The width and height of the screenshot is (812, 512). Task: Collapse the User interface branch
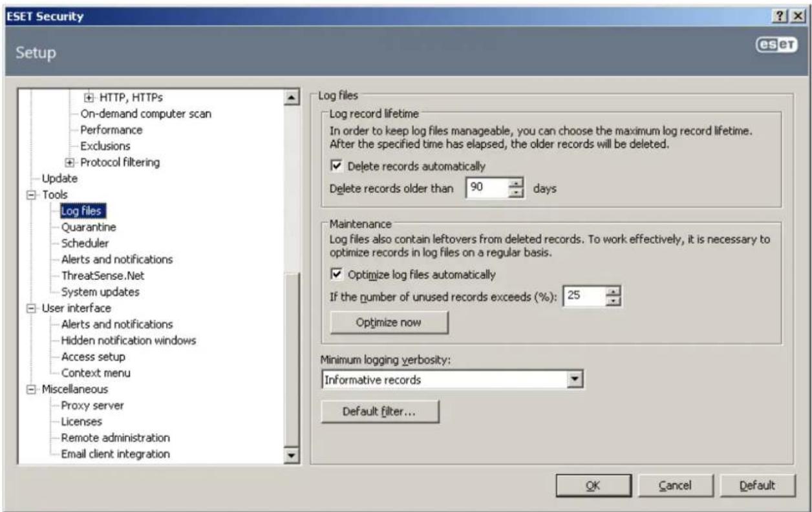point(32,308)
